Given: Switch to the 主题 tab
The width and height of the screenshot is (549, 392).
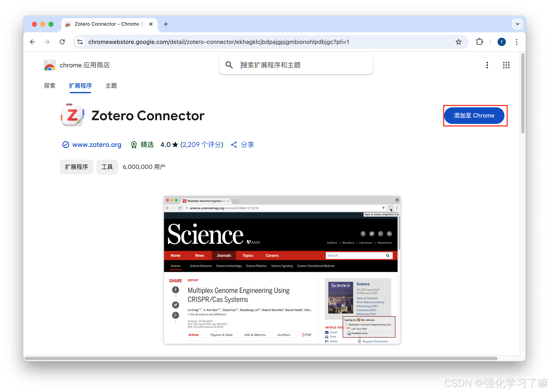Looking at the screenshot, I should click(x=111, y=86).
